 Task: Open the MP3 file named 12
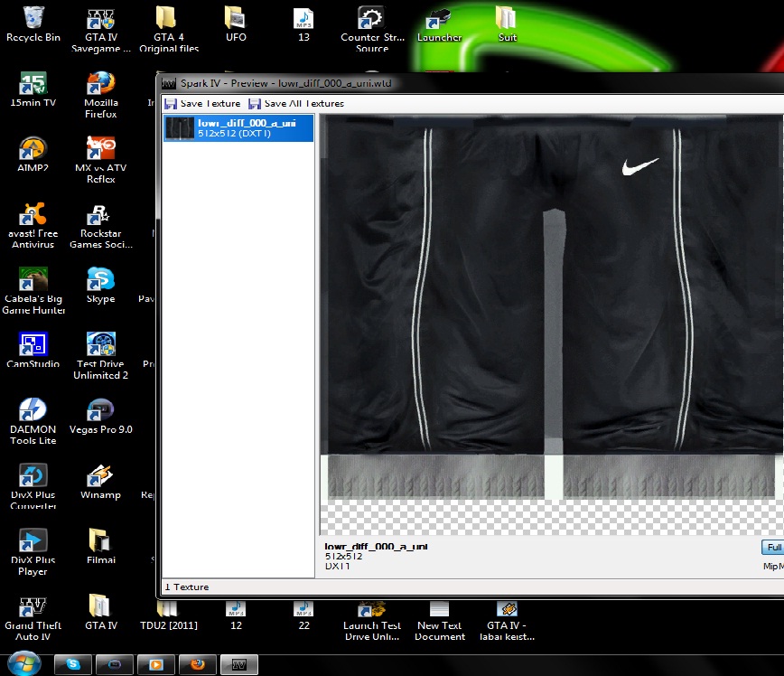[x=236, y=616]
